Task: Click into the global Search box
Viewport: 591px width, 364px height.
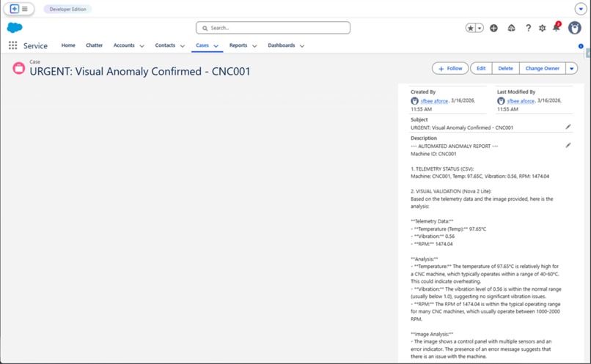Action: point(273,28)
